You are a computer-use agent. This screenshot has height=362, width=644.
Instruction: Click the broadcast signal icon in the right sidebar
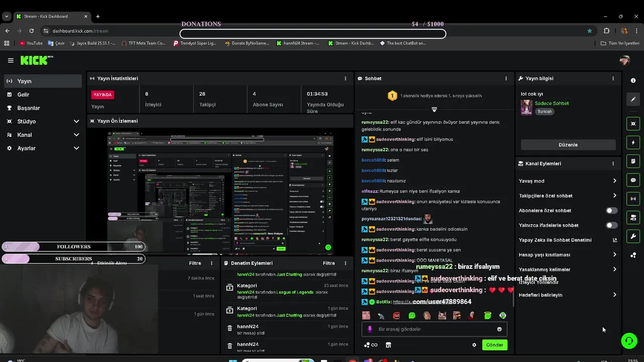point(633,199)
